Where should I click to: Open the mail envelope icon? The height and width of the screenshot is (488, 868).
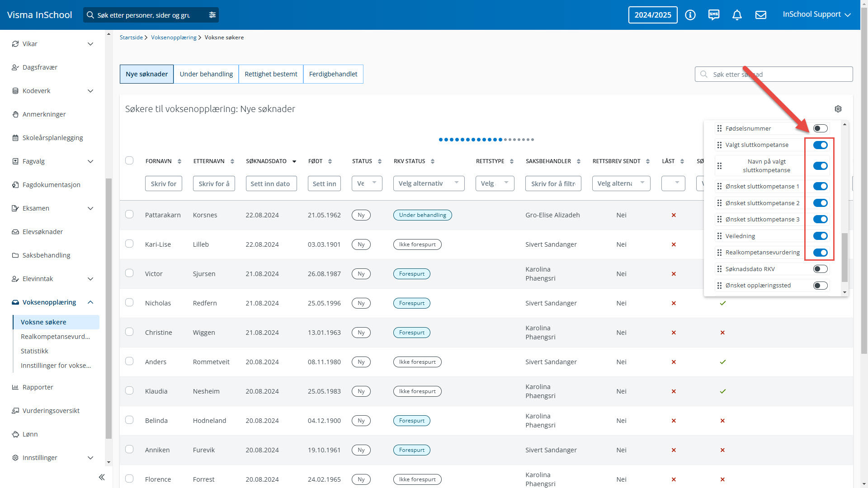761,15
